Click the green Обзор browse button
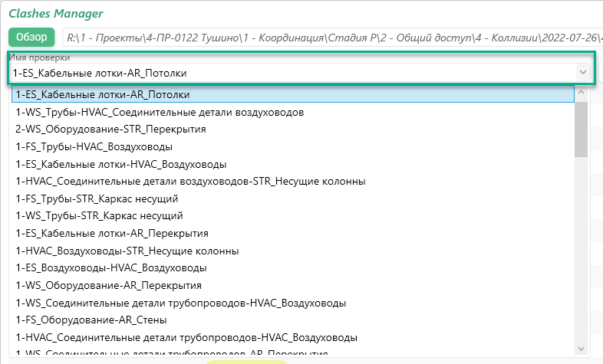The image size is (603, 364). 31,38
